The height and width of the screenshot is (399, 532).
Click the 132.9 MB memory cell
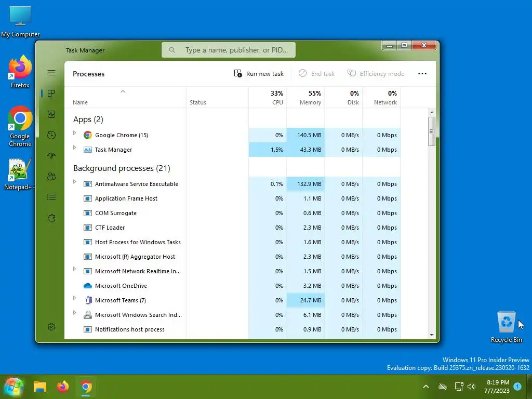(x=305, y=184)
